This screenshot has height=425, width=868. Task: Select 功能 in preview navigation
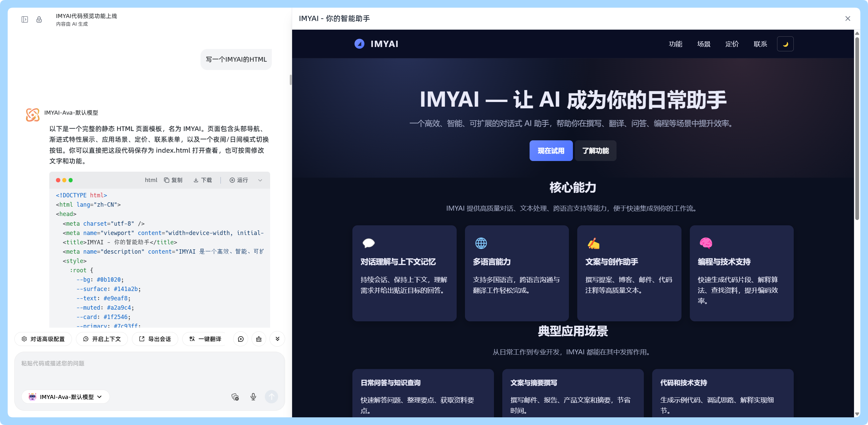675,44
